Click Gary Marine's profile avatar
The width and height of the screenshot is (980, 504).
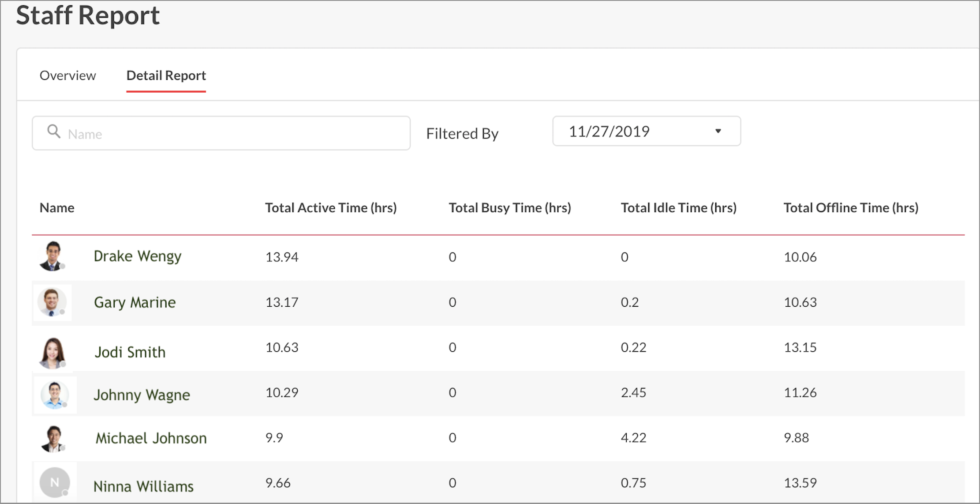point(52,302)
